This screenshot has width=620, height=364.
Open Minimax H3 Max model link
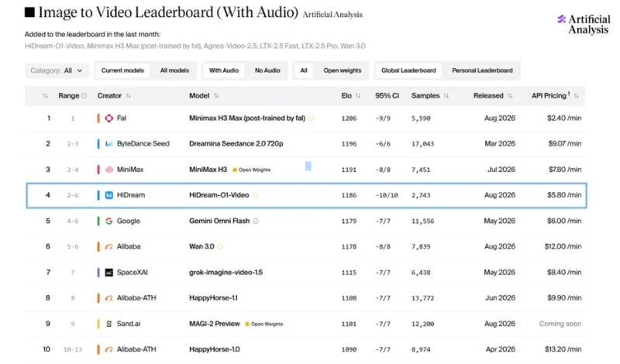point(247,118)
